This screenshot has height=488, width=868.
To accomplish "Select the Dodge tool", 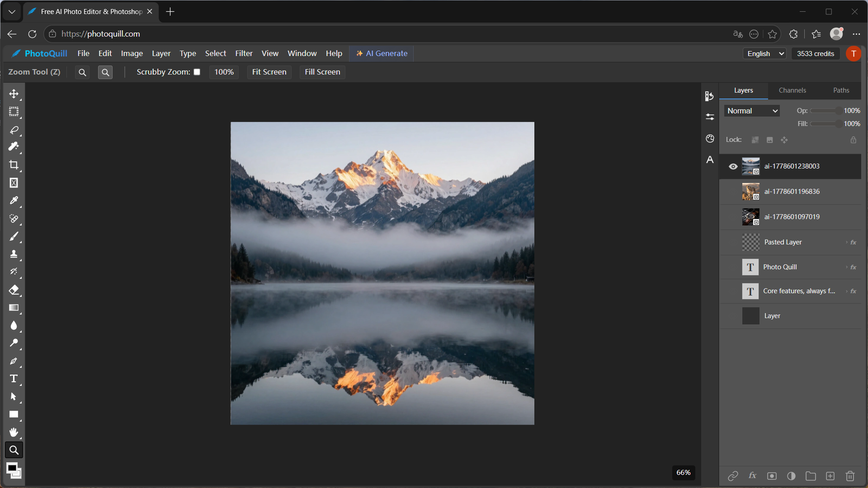I will pyautogui.click(x=14, y=343).
